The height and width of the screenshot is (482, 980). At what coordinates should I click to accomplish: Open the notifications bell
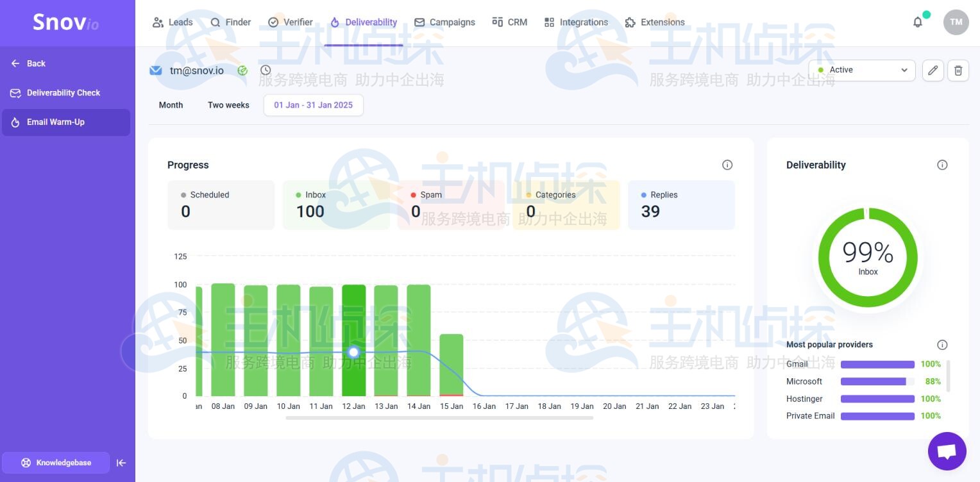click(x=917, y=21)
